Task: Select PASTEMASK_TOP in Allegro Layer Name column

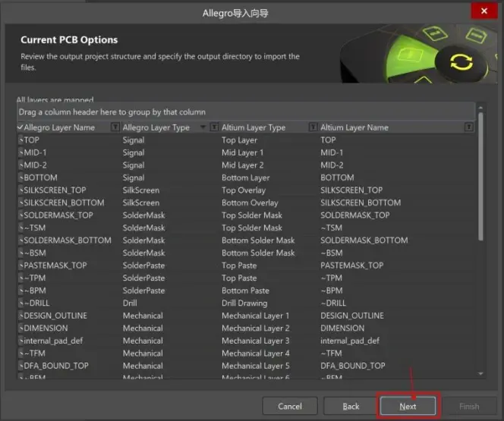Action: [x=55, y=265]
